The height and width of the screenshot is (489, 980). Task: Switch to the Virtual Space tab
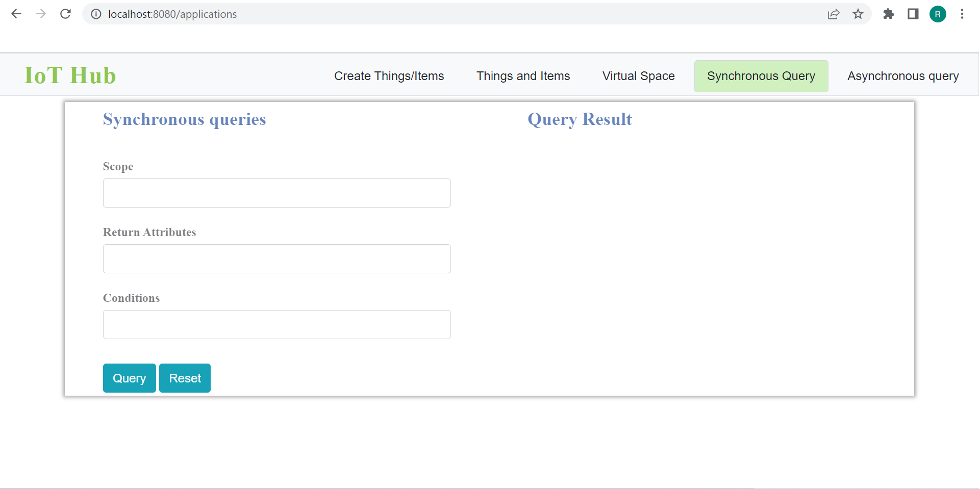(x=638, y=75)
